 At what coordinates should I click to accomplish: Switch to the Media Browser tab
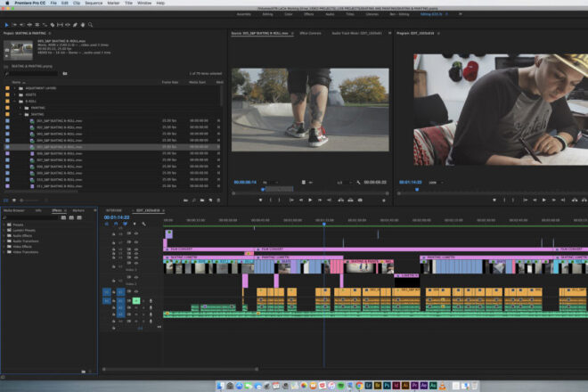(x=14, y=210)
